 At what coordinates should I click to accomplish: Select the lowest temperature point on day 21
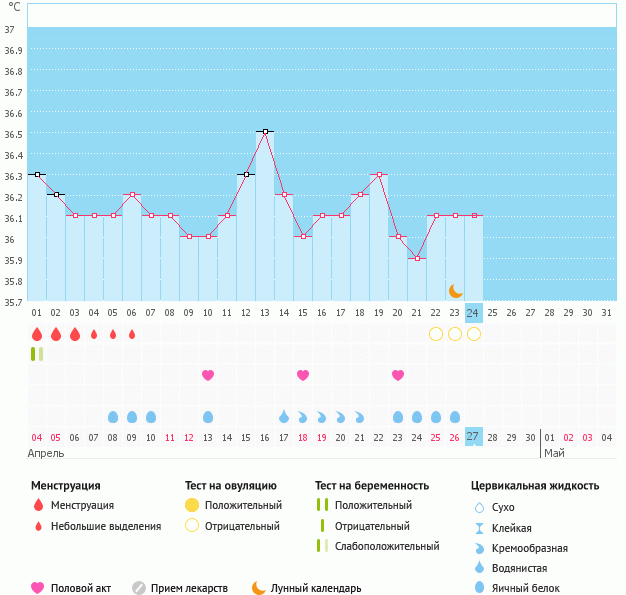pyautogui.click(x=417, y=258)
